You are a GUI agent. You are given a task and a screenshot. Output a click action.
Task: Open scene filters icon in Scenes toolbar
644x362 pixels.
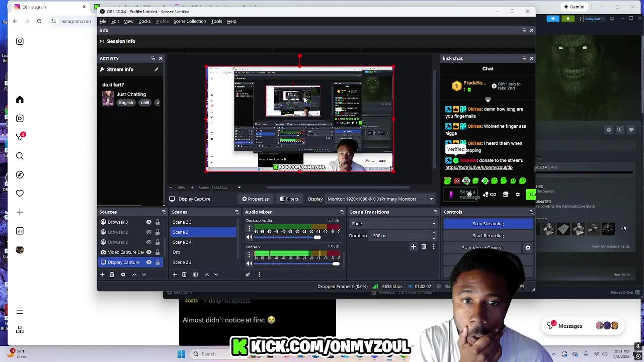[x=195, y=275]
